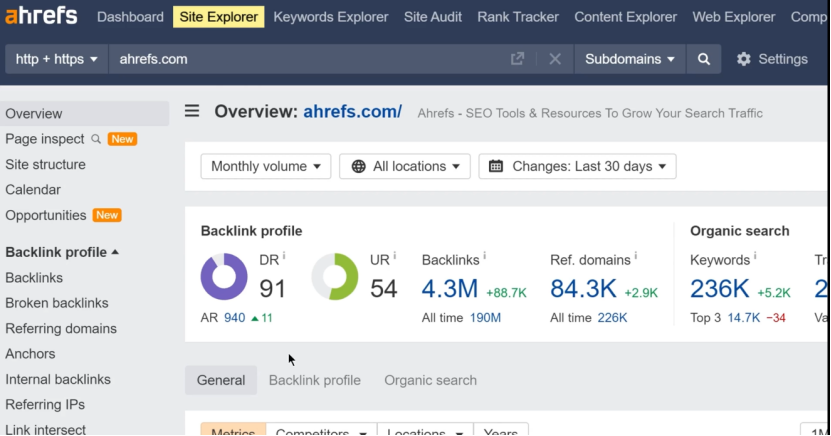The width and height of the screenshot is (831, 436).
Task: Click the UR info icon
Action: click(395, 256)
